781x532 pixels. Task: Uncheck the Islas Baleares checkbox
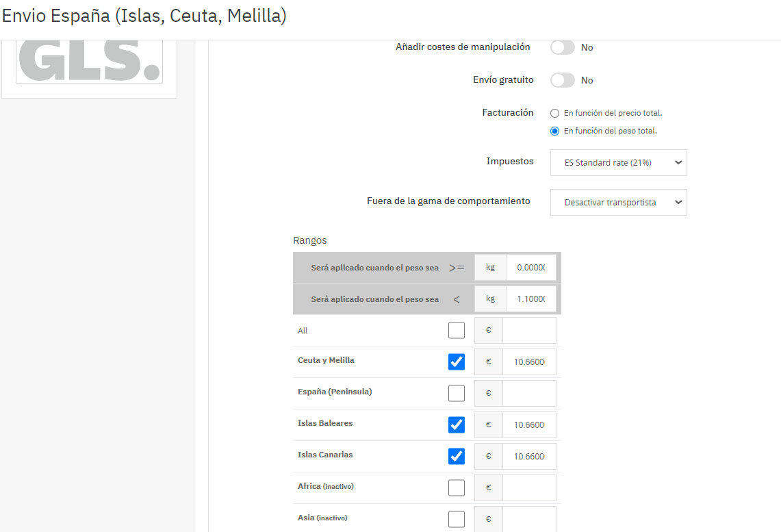click(x=457, y=425)
